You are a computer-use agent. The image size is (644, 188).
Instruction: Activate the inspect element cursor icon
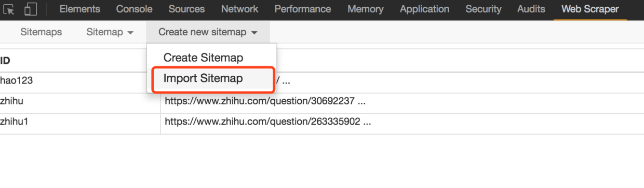9,9
